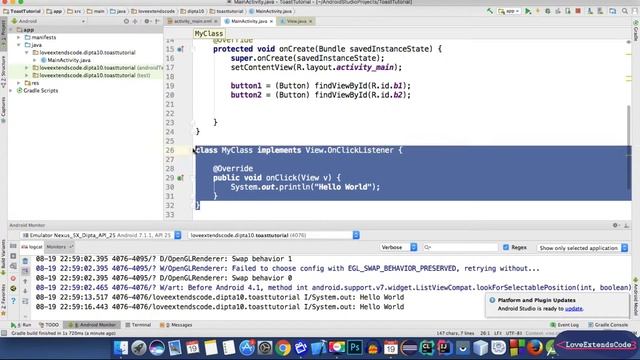Close the activity_main.xml tab
640x360 pixels.
[x=216, y=21]
